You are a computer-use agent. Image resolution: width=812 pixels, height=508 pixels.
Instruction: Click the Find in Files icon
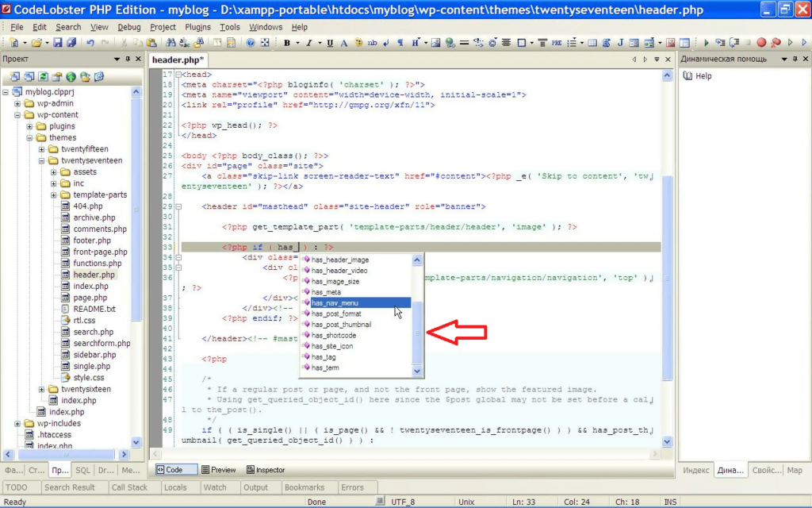[x=199, y=43]
